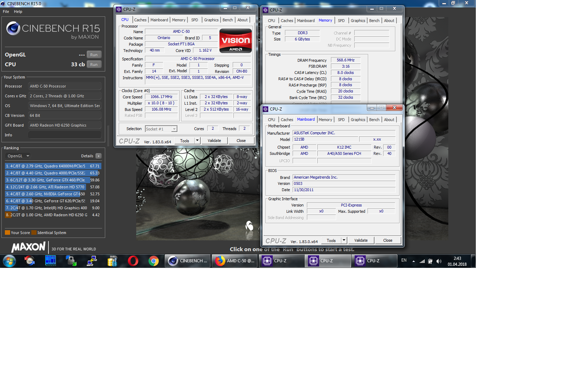Open the Windows Start orb

click(x=9, y=261)
